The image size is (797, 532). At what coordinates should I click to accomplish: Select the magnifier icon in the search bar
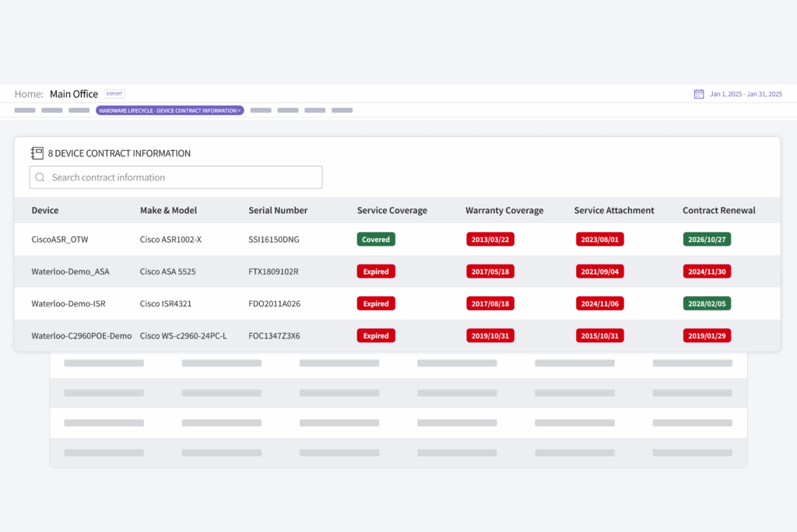[x=40, y=177]
